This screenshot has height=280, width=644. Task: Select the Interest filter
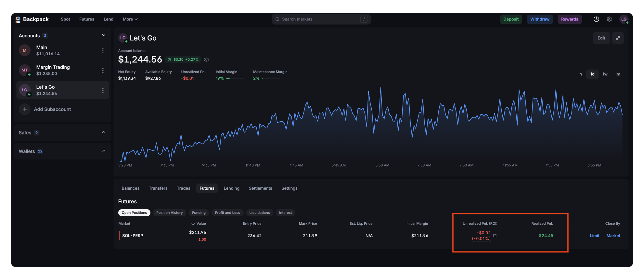pyautogui.click(x=285, y=213)
